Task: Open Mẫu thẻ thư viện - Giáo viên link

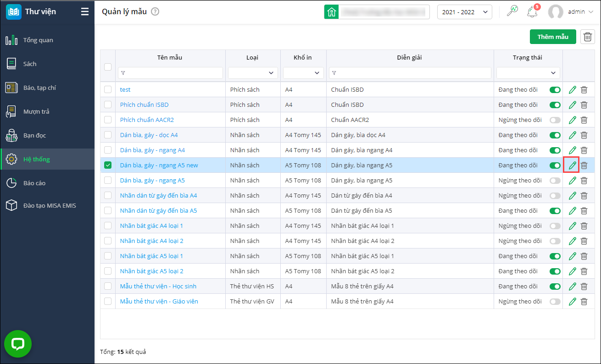Action: click(159, 302)
